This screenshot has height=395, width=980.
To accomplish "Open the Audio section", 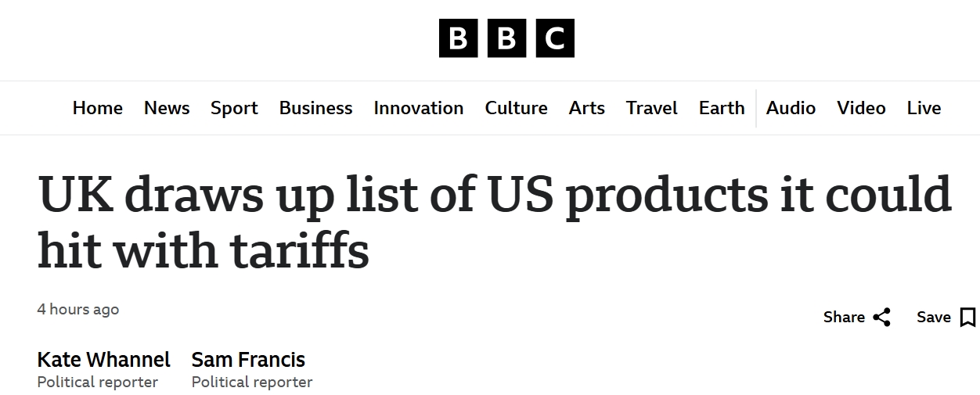I will pos(791,108).
